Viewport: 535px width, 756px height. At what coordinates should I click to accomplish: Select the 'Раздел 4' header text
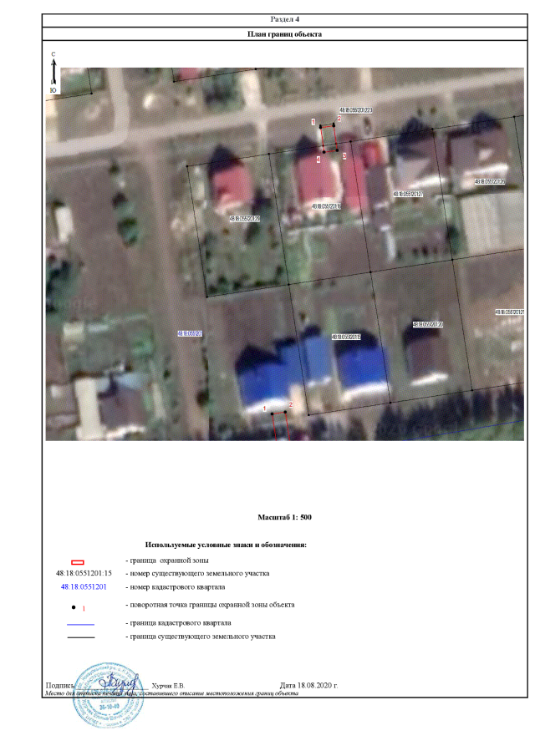pyautogui.click(x=285, y=18)
